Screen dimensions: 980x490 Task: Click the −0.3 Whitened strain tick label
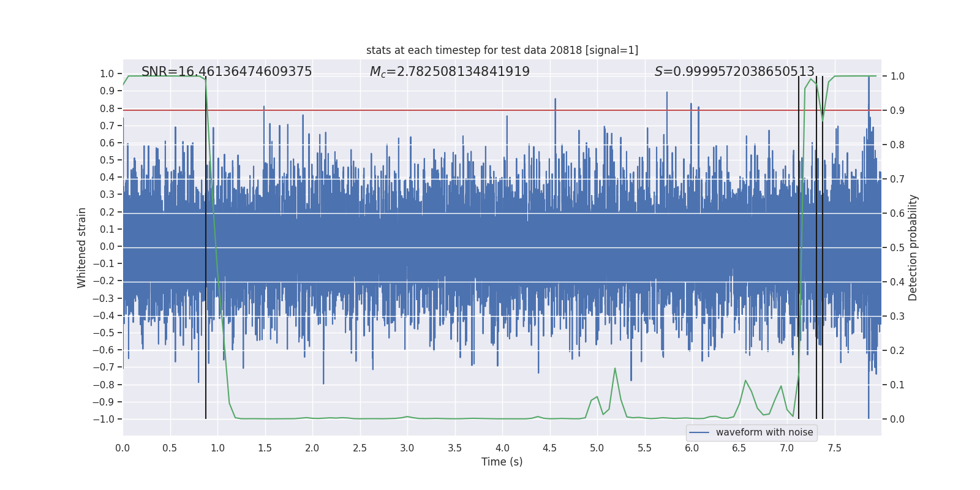pyautogui.click(x=104, y=298)
